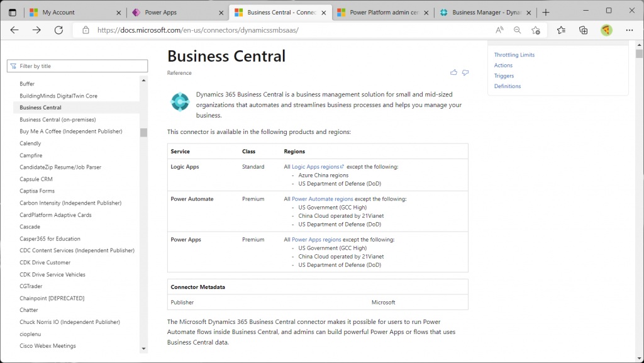Open CardPlatform Adaptive Cards entry
This screenshot has height=363, width=644.
55,215
